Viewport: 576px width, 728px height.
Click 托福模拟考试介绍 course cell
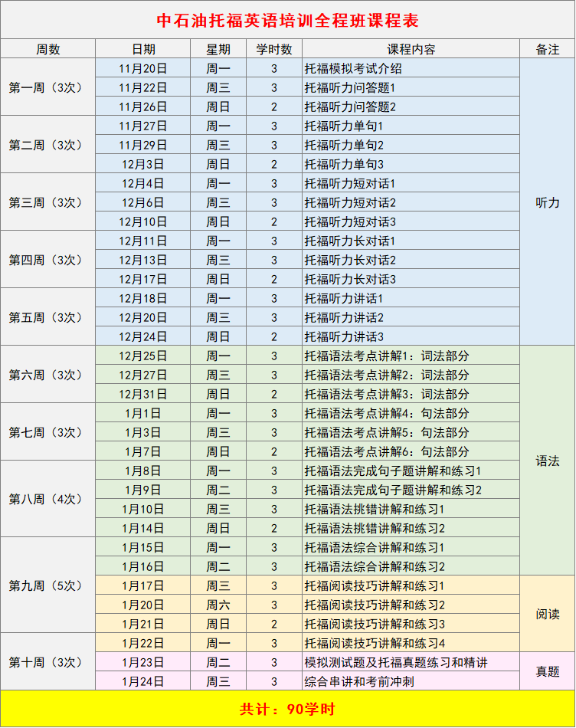(411, 68)
